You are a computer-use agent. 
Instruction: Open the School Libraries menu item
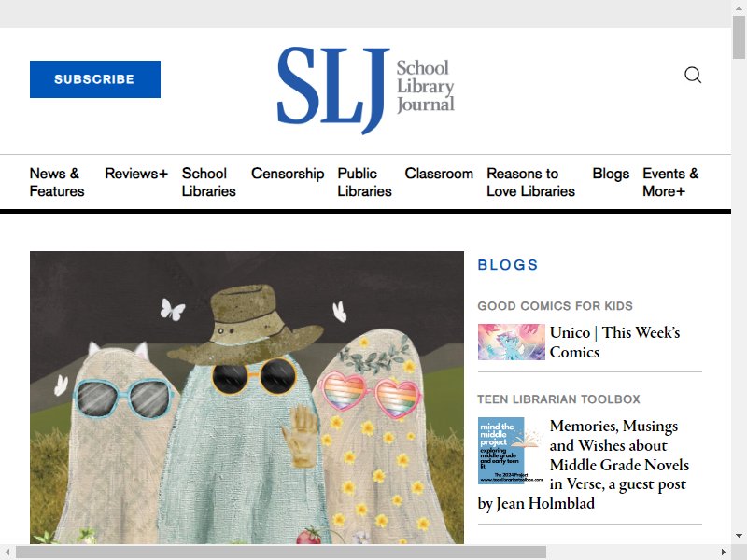click(x=208, y=182)
